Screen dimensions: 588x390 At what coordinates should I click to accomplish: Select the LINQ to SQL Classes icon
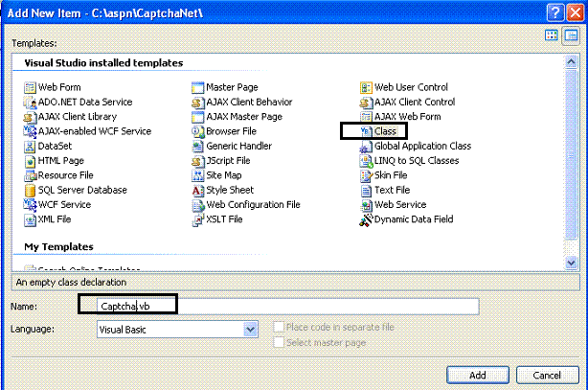coord(366,161)
